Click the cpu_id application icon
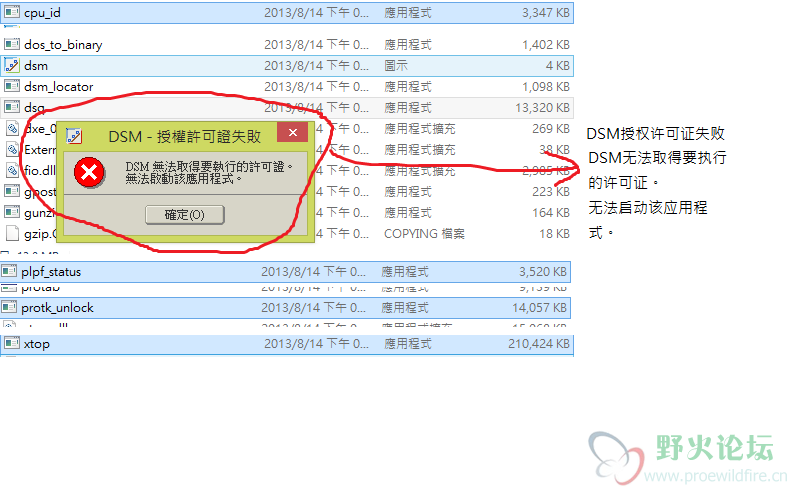797x494 pixels. (12, 12)
